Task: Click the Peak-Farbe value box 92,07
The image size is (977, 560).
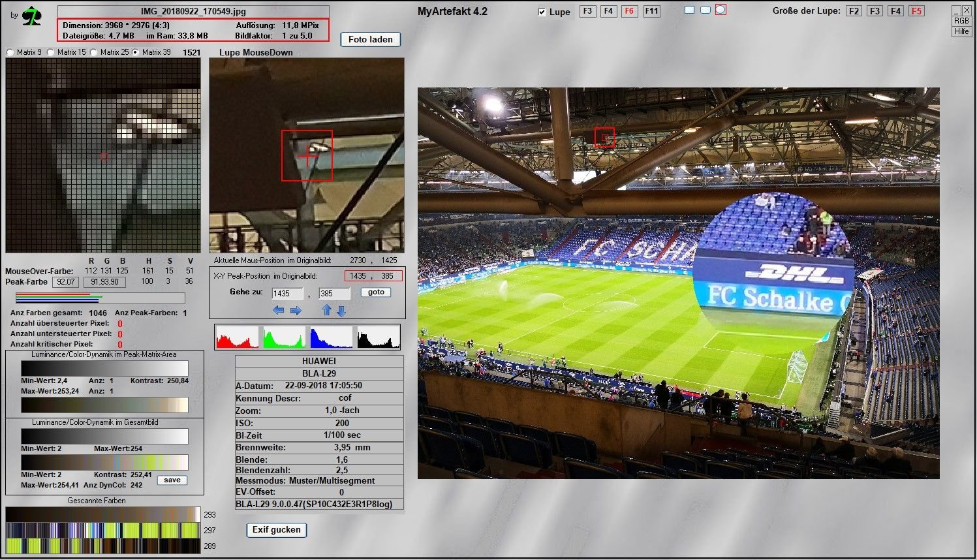Action: click(66, 282)
